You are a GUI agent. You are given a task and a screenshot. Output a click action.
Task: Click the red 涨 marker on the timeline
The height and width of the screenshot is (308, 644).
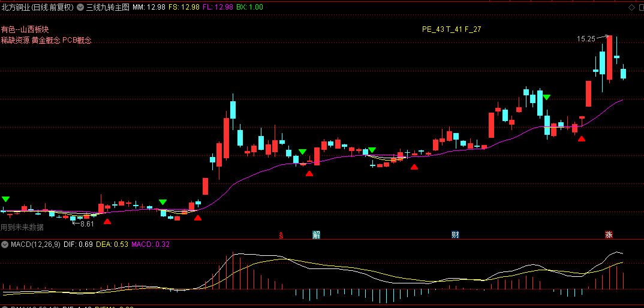point(608,235)
